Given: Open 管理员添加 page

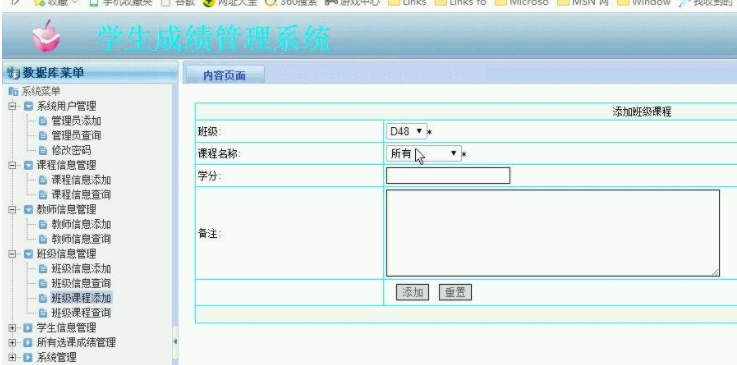Looking at the screenshot, I should (76, 121).
